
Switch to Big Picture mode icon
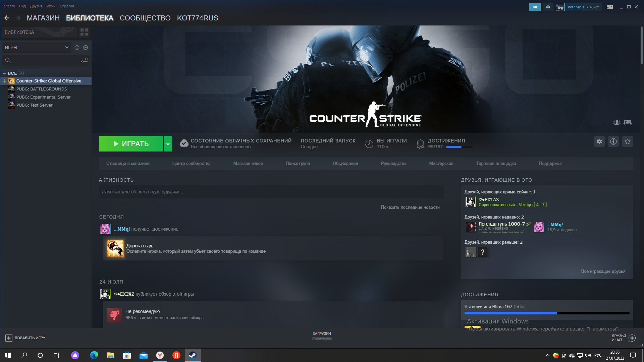click(x=610, y=7)
